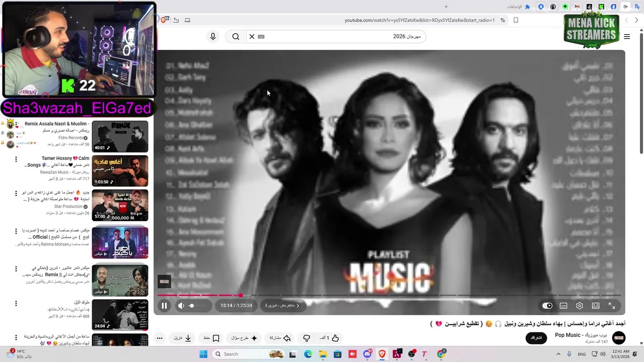
Task: Click the taskbar Search box
Action: pos(249,354)
